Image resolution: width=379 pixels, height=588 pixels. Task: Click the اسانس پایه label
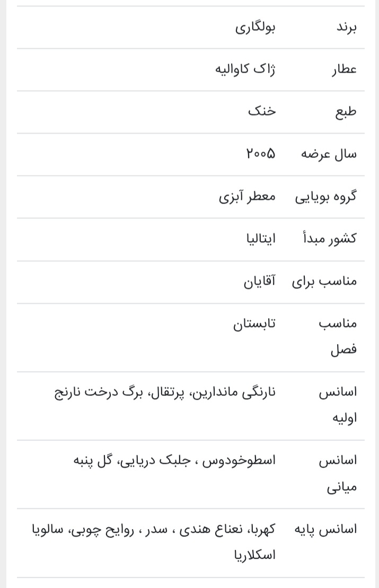325,529
